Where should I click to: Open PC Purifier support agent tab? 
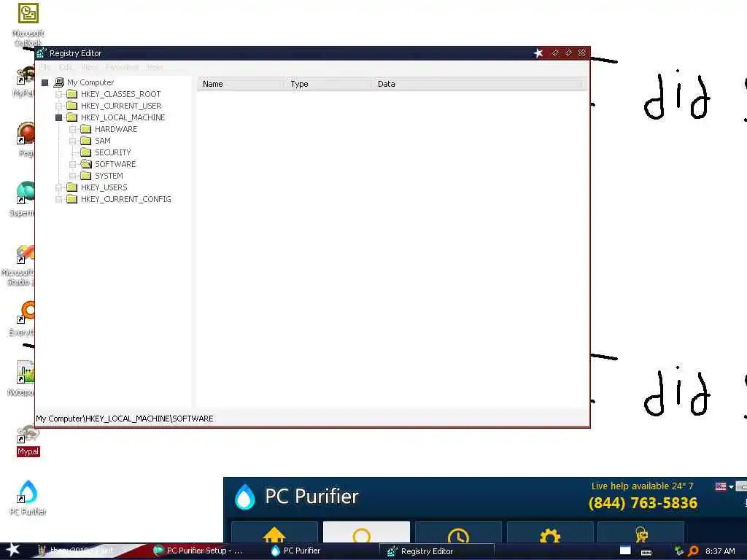click(x=640, y=534)
